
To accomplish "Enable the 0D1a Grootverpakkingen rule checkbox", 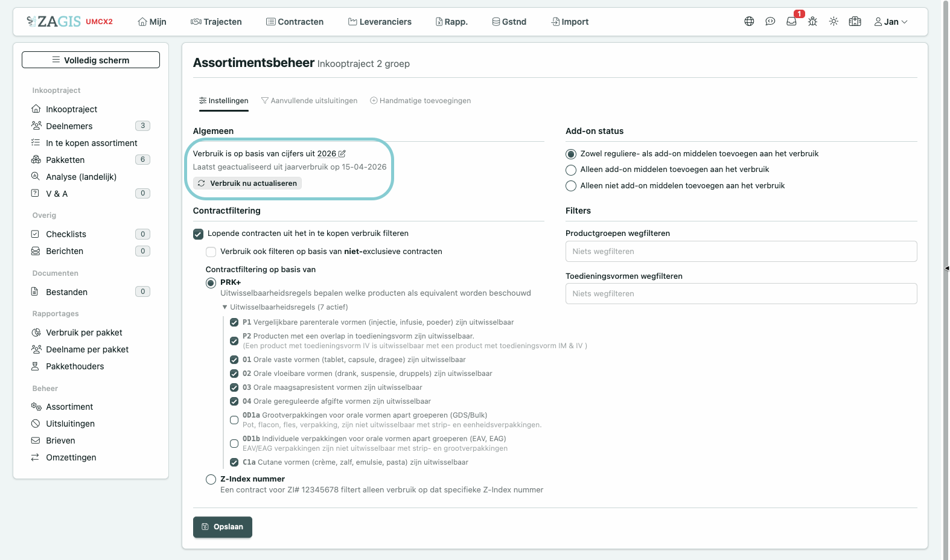I will [234, 420].
